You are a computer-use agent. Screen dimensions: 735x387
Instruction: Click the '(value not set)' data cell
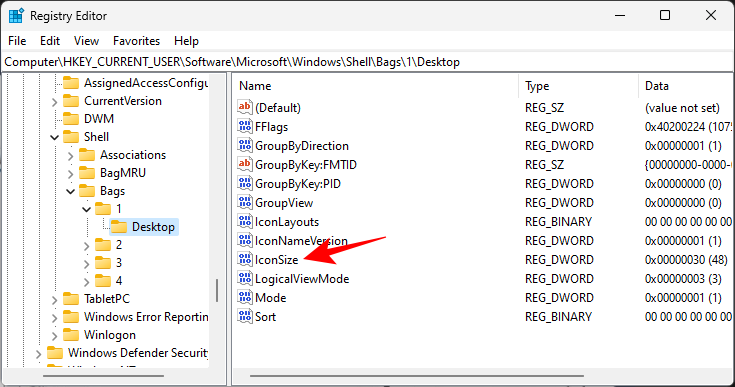tap(682, 108)
